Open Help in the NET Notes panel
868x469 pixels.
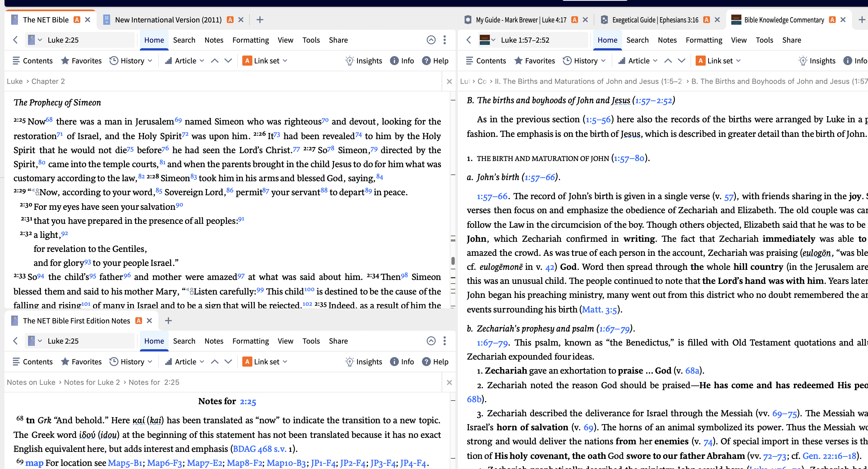(435, 362)
